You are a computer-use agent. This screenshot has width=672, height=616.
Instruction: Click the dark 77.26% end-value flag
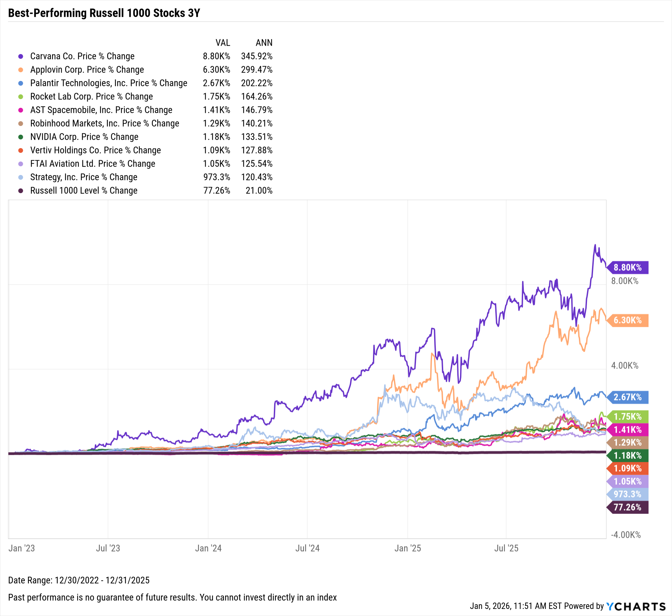click(x=628, y=507)
